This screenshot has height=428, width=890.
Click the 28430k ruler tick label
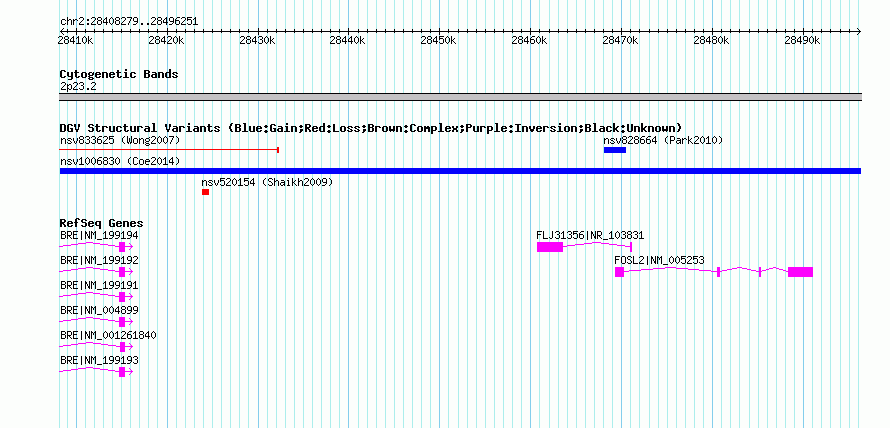coord(257,40)
